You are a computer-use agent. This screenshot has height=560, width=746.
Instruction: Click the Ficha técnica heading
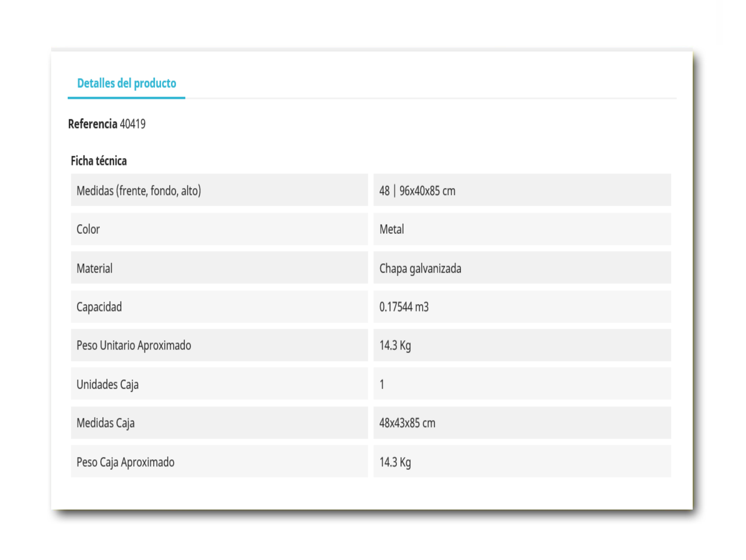tap(99, 161)
